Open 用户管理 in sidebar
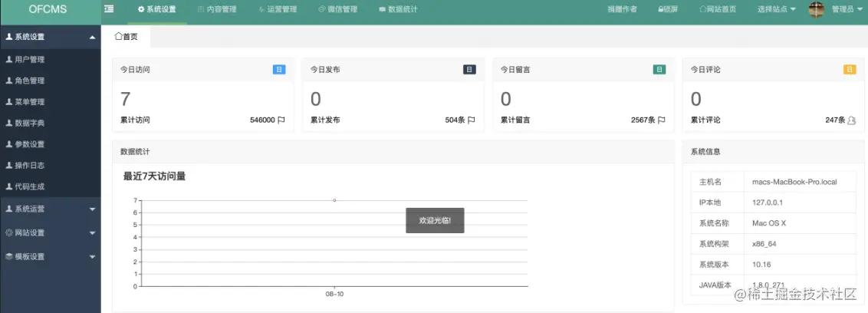 click(51, 59)
